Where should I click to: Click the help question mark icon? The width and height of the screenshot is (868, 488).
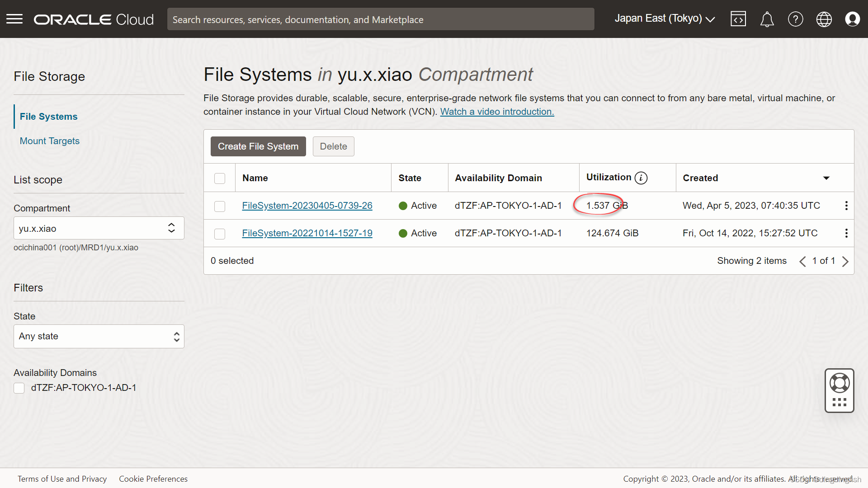pyautogui.click(x=795, y=19)
